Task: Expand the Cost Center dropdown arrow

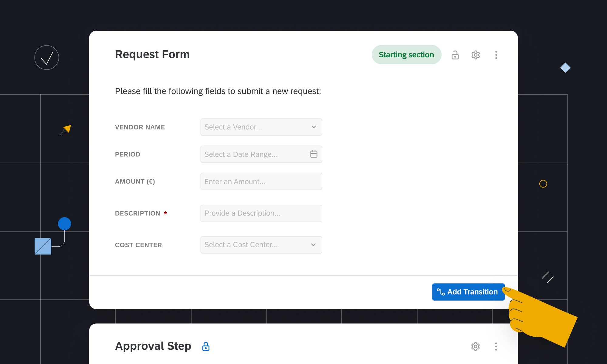Action: pos(314,245)
